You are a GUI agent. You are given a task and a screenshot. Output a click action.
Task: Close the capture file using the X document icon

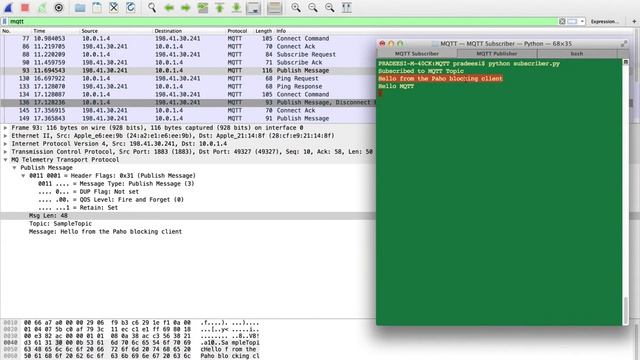(114, 7)
